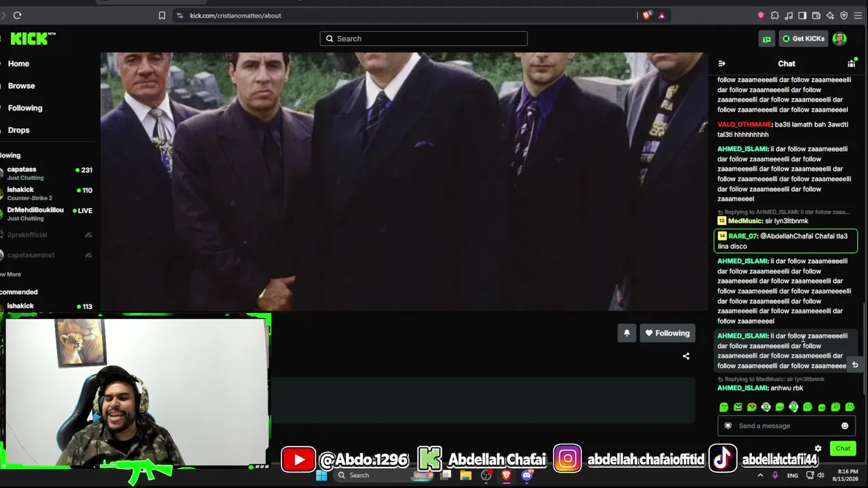Open the capatasamine1 channel
Image resolution: width=868 pixels, height=488 pixels.
pyautogui.click(x=46, y=255)
